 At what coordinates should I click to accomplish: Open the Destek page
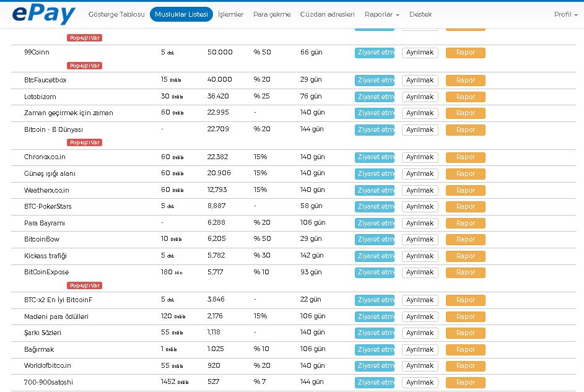421,14
